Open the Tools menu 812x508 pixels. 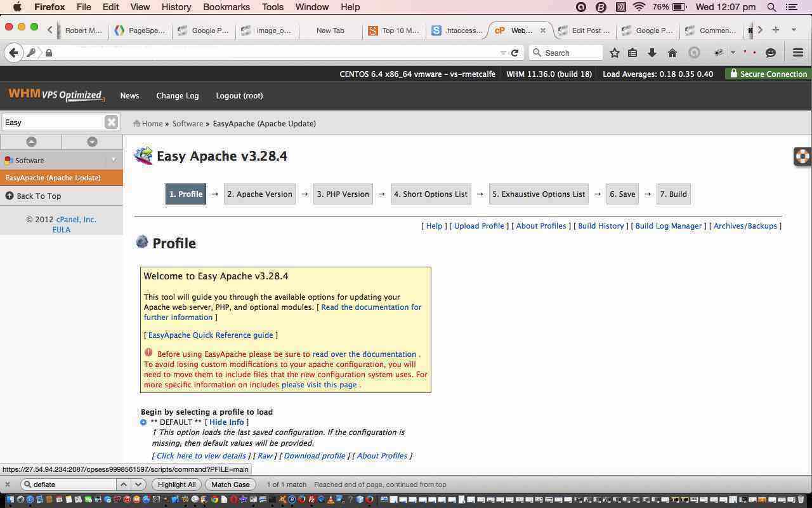(272, 7)
